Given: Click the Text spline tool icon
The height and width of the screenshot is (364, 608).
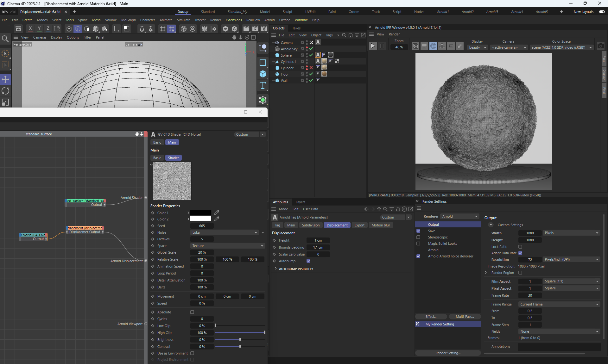Looking at the screenshot, I should [263, 86].
